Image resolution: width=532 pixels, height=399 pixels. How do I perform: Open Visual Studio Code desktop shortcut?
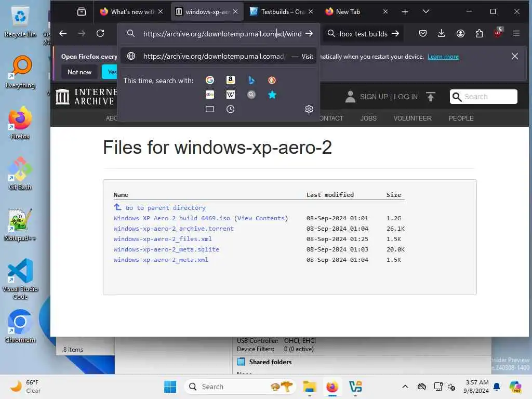(20, 279)
